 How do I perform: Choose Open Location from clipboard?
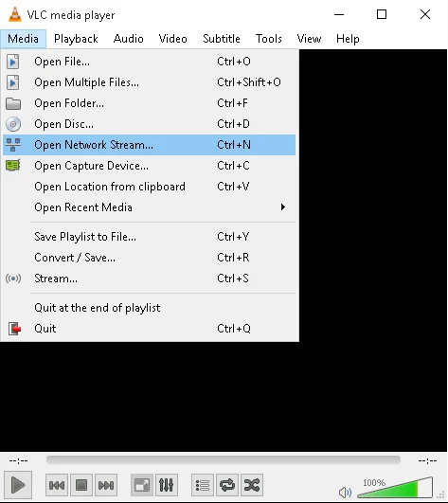(x=149, y=187)
